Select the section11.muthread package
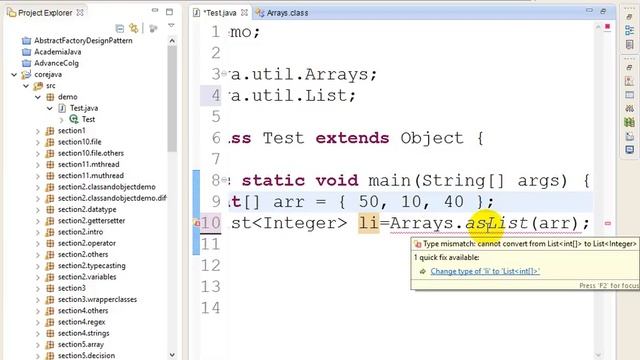 91,176
